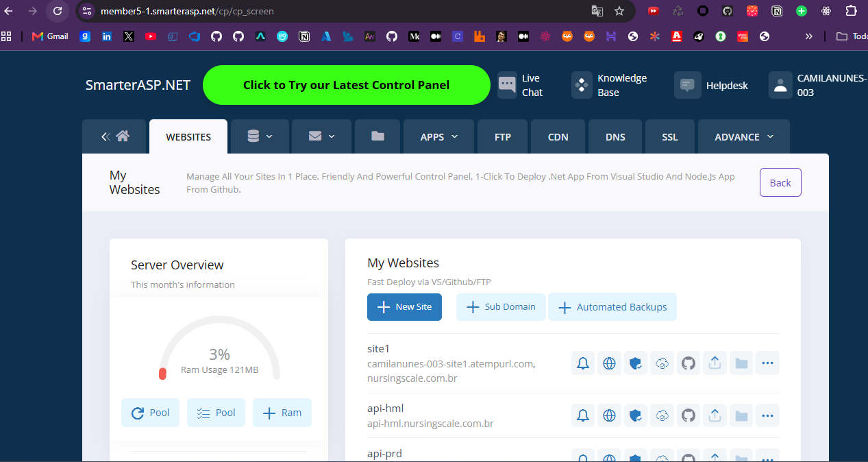Expand the APPS dropdown menu
Image resolution: width=868 pixels, height=462 pixels.
(439, 136)
